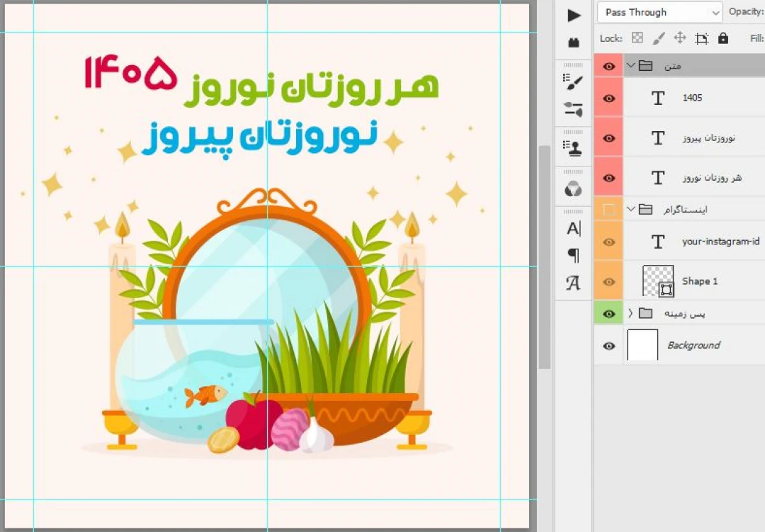Hide the Background layer

[608, 346]
